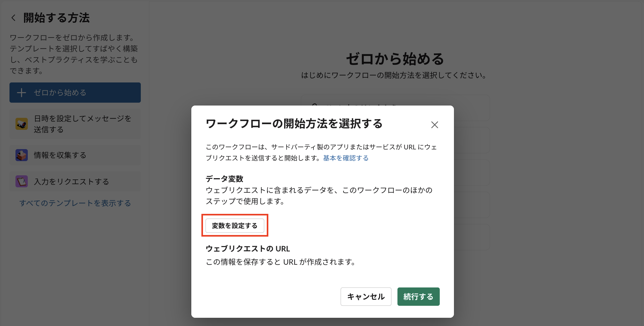Click the clipboard icon for input requests
The height and width of the screenshot is (326, 644).
tap(21, 181)
